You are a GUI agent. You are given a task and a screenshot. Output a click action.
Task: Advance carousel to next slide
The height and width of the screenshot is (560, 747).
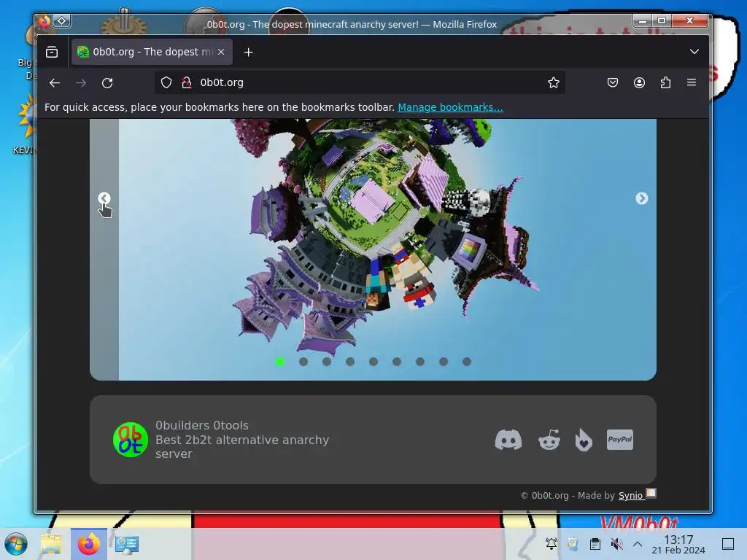(642, 198)
